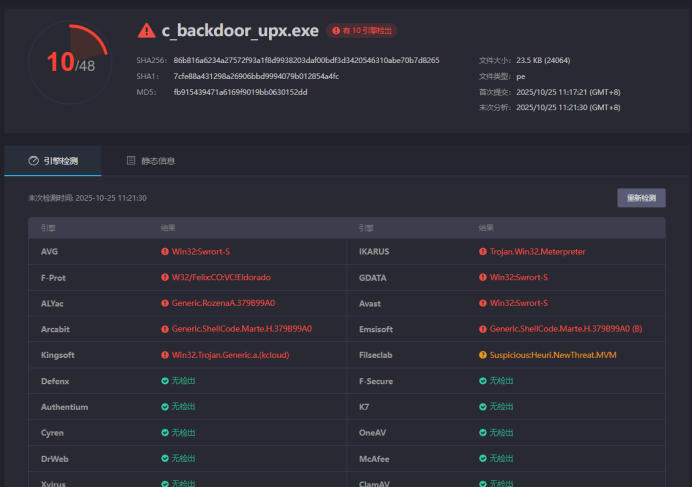Click the AVG result Win32:Swrort-S
This screenshot has width=692, height=487.
coord(201,252)
